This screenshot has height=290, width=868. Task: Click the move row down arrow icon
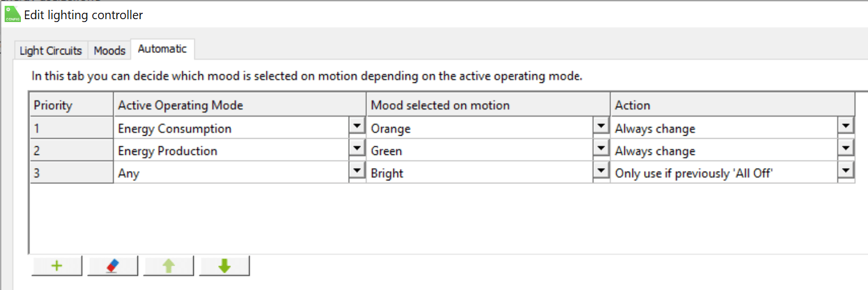[225, 266]
